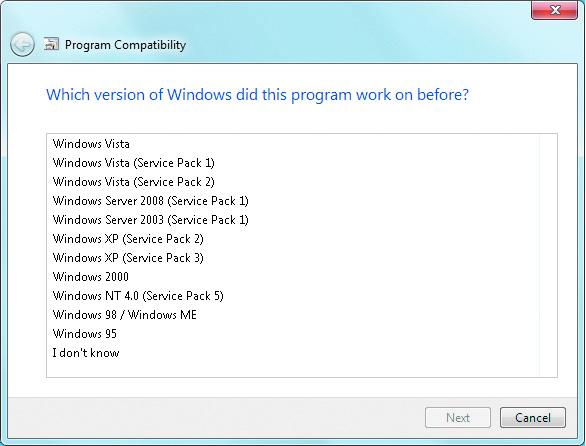Choose Windows 98 / Windows ME

click(x=124, y=315)
